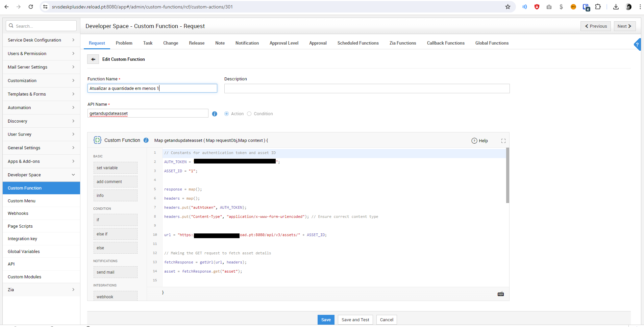Click the browser back arrow

6,7
